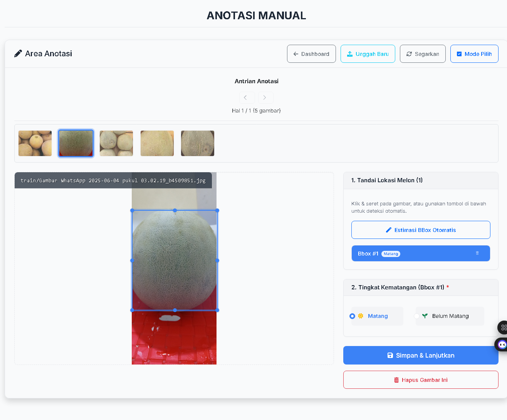Go to previous annotation queue page
The image size is (507, 420).
point(247,97)
